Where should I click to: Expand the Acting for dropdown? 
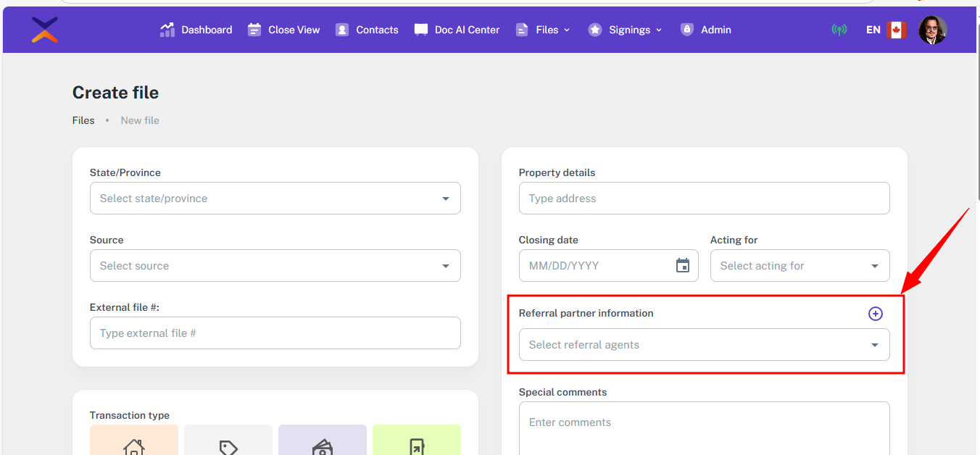(x=800, y=266)
